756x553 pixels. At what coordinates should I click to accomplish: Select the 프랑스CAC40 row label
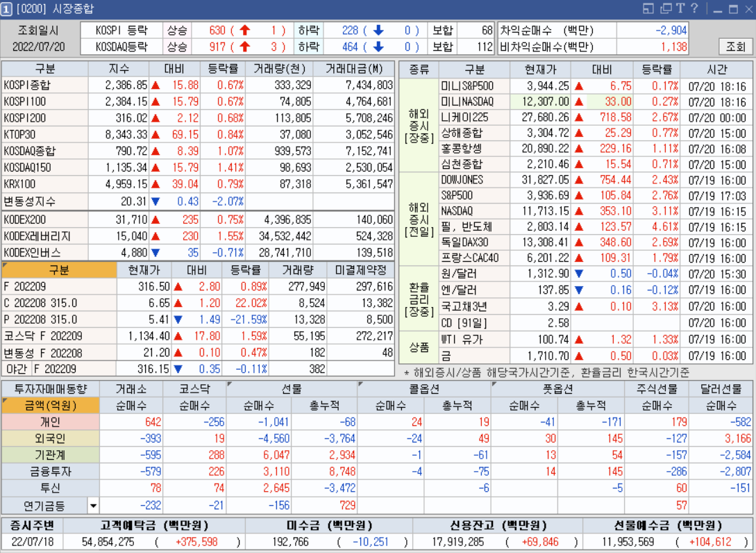tap(474, 258)
